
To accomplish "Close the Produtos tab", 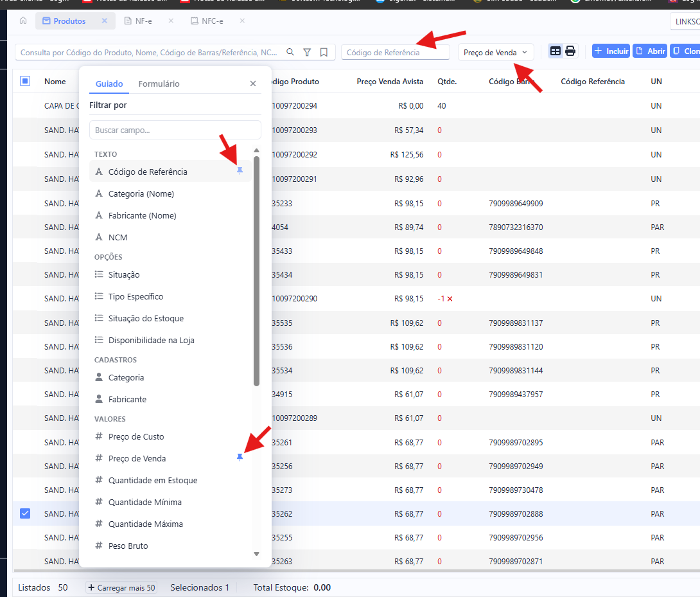I will [x=105, y=21].
